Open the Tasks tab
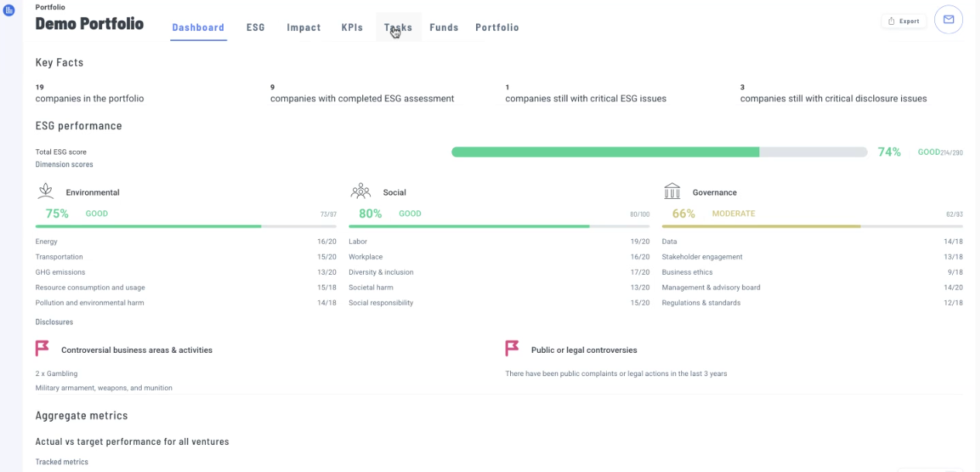The image size is (980, 472). pos(398,28)
